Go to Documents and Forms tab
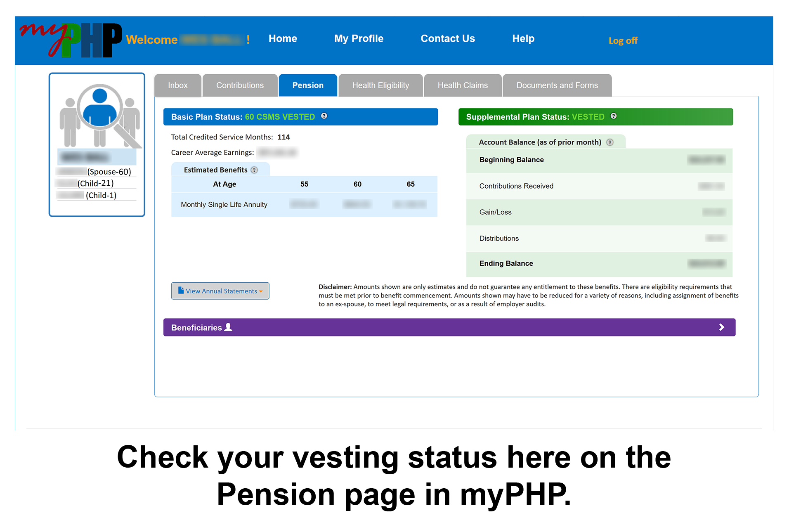The height and width of the screenshot is (532, 789). click(557, 85)
